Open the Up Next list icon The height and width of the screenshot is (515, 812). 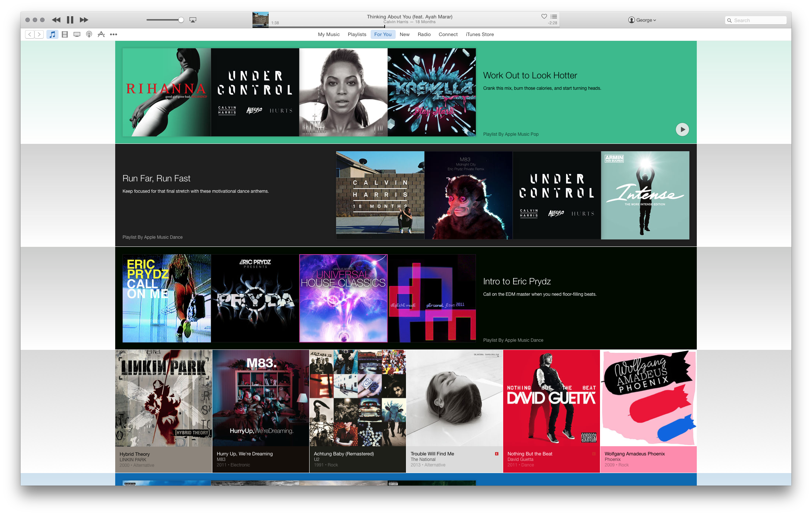pos(554,17)
